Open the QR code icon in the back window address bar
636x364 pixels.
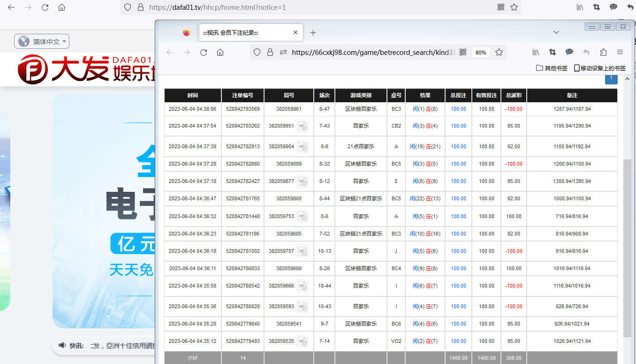tap(500, 8)
